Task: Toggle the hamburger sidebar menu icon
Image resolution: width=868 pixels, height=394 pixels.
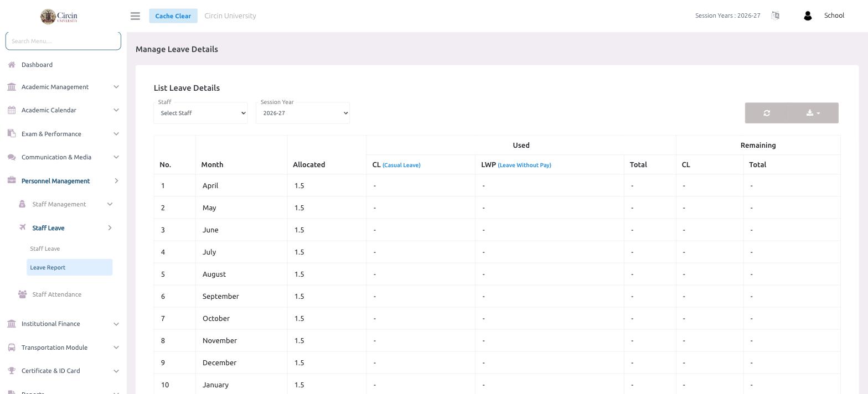Action: [135, 16]
